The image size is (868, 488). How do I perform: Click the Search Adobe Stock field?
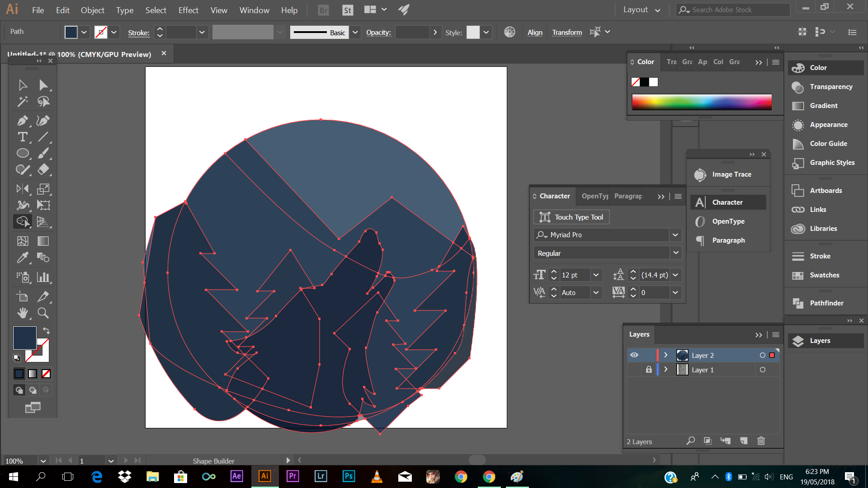tap(733, 9)
